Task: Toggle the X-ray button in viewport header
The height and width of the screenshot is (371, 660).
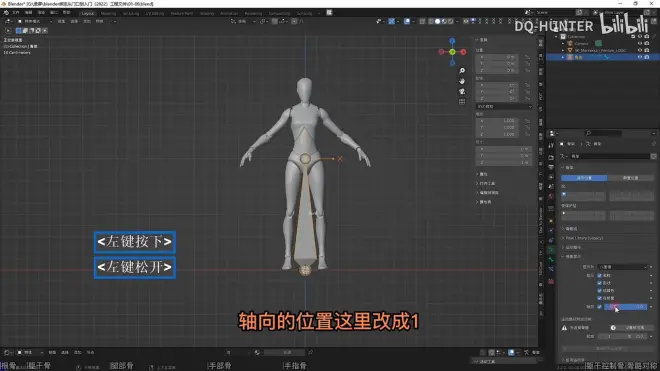Action: (x=422, y=21)
